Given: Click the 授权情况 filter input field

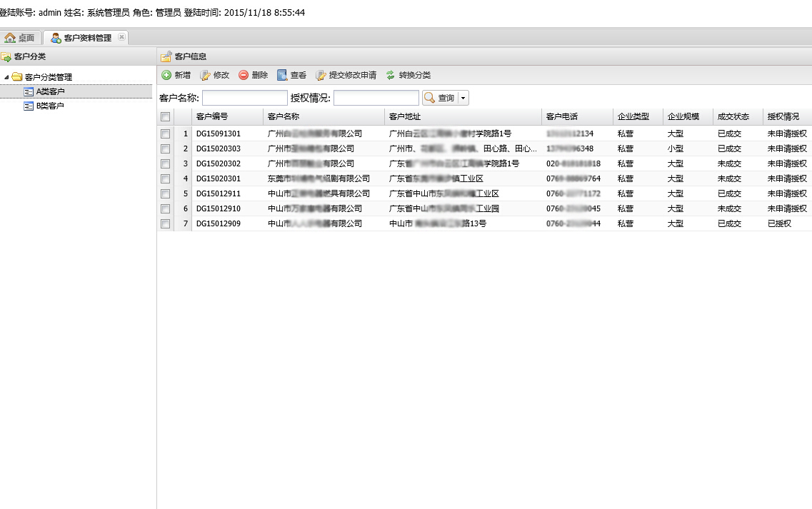Looking at the screenshot, I should pyautogui.click(x=376, y=98).
